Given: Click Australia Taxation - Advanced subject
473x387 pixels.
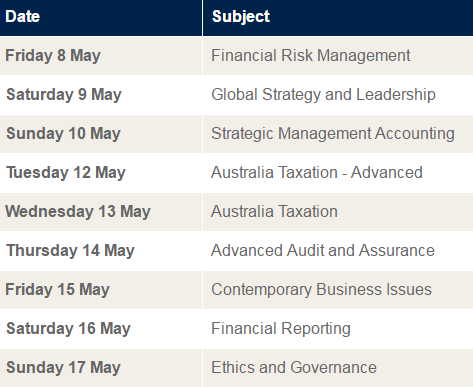Looking at the screenshot, I should tap(317, 172).
